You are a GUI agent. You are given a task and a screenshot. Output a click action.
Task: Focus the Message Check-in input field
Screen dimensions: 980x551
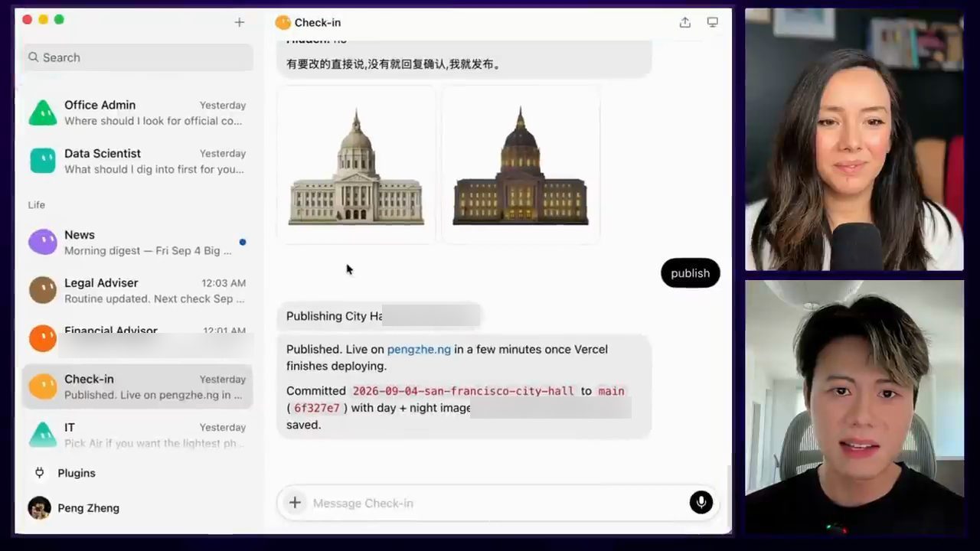(x=498, y=503)
